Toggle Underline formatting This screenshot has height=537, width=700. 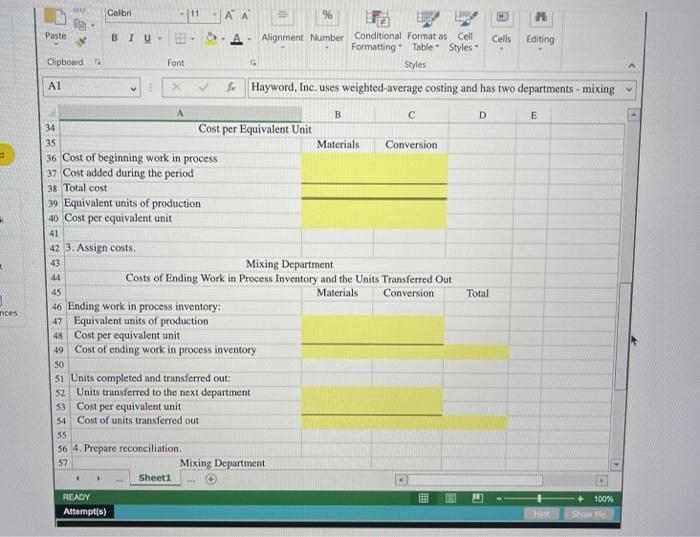(147, 39)
